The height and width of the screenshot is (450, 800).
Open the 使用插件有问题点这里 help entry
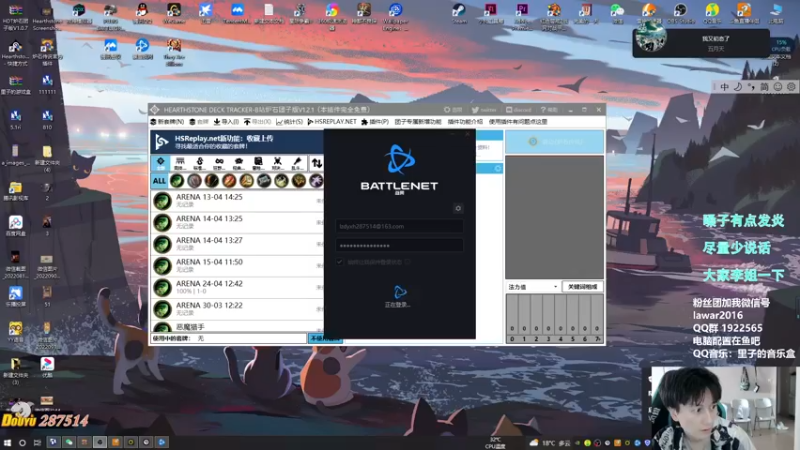coord(518,122)
